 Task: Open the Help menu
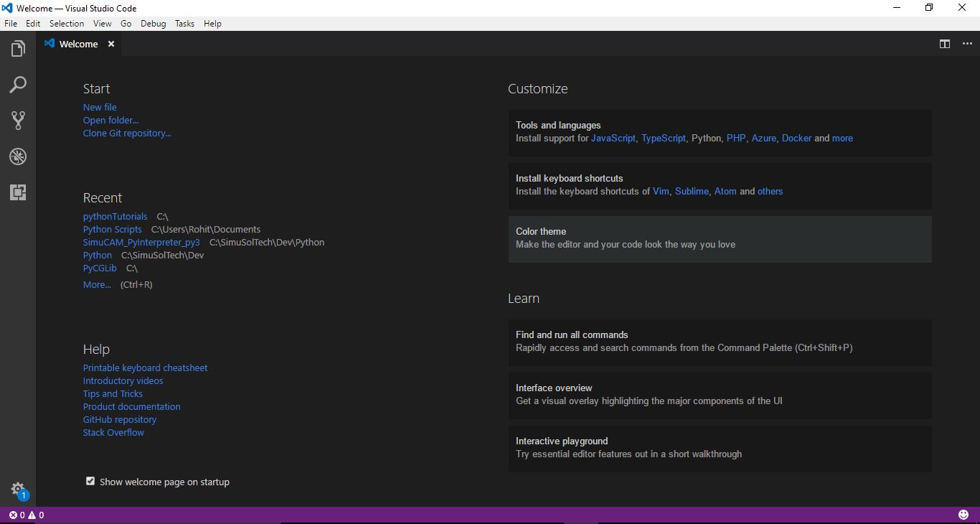[212, 24]
